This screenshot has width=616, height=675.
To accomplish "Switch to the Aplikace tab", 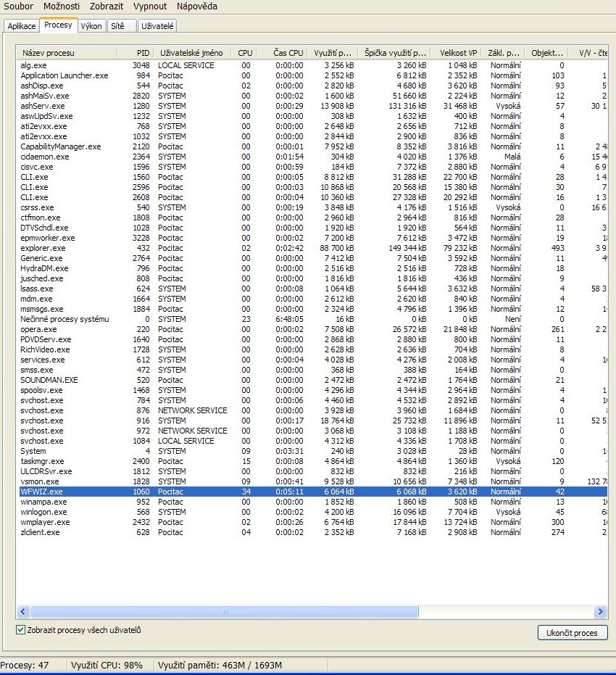I will point(22,26).
